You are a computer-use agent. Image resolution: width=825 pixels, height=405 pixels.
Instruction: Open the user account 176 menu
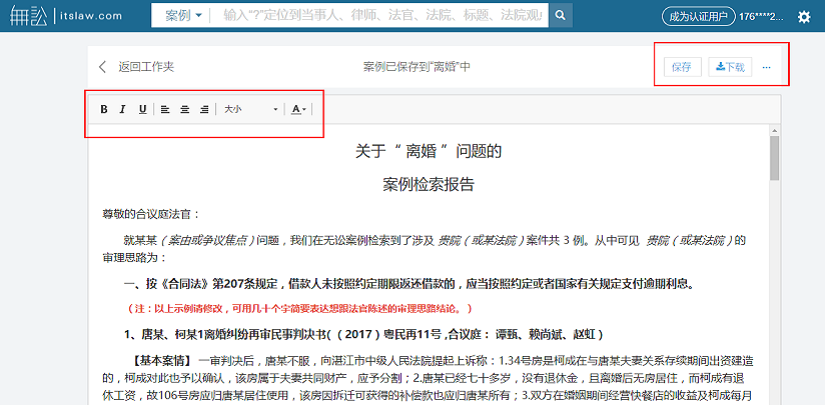[x=761, y=16]
